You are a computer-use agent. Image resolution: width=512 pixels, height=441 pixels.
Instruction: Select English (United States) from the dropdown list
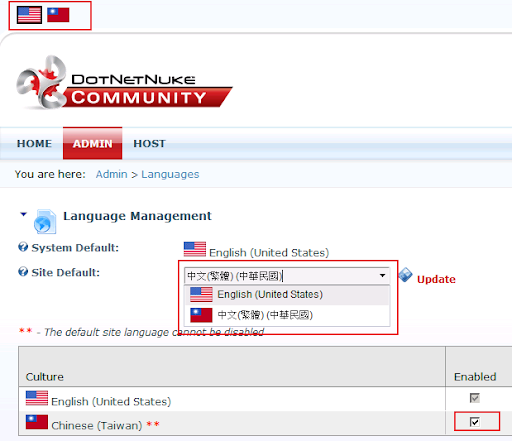click(x=287, y=295)
